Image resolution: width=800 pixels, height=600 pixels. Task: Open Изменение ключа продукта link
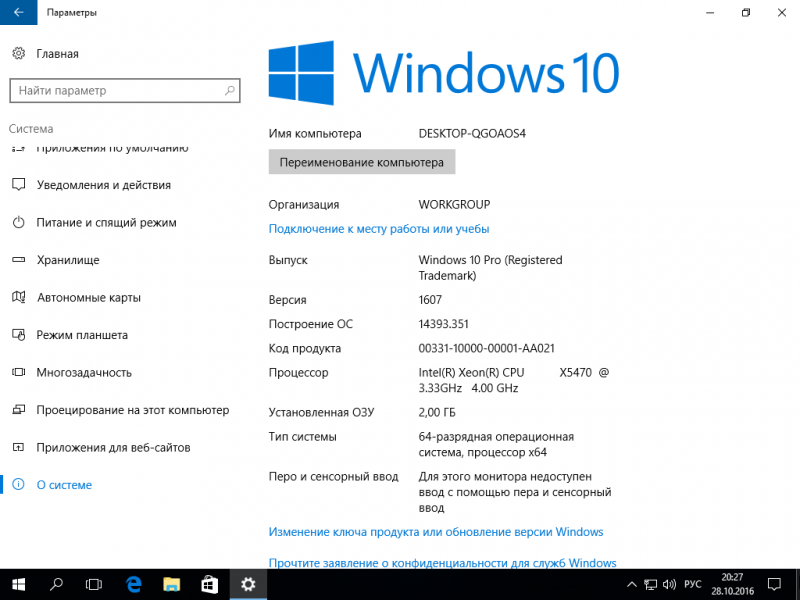pyautogui.click(x=436, y=532)
